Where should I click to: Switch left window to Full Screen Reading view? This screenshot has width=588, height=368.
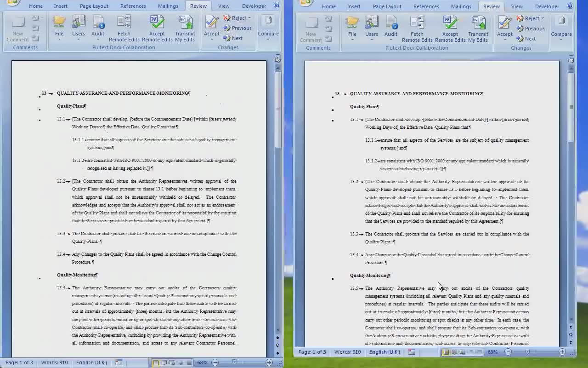click(x=164, y=362)
